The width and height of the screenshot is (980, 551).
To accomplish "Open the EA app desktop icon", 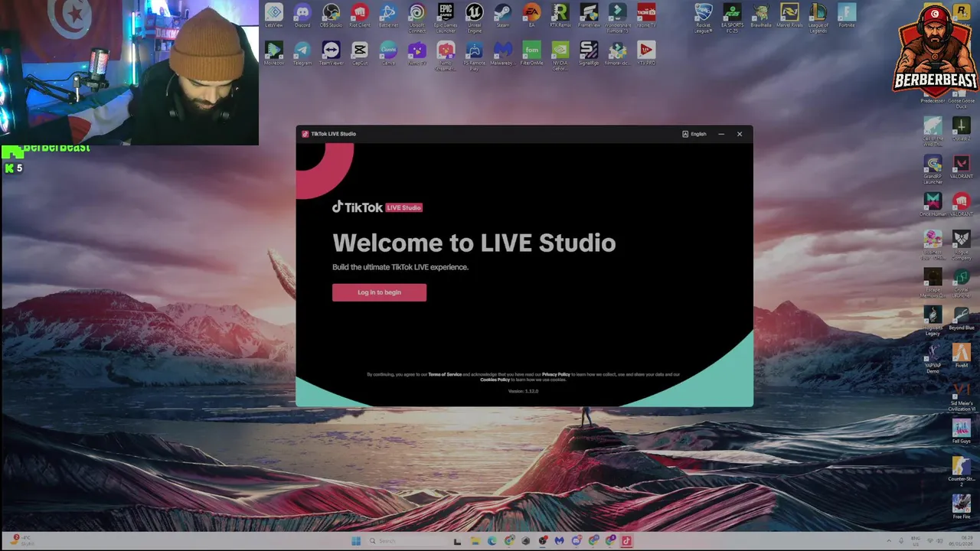I will (x=531, y=15).
